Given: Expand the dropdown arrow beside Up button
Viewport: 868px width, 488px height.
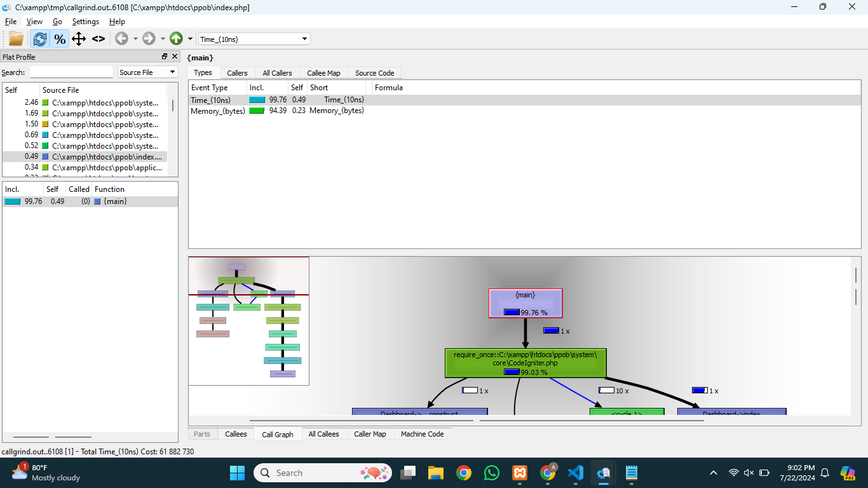Looking at the screenshot, I should pos(190,39).
